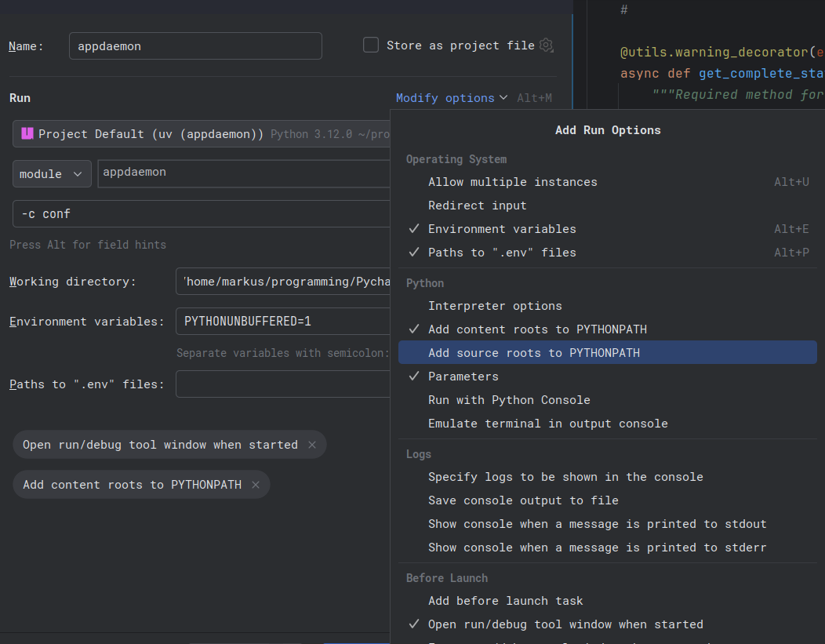
Task: Choose Add before launch task
Action: click(x=608, y=601)
